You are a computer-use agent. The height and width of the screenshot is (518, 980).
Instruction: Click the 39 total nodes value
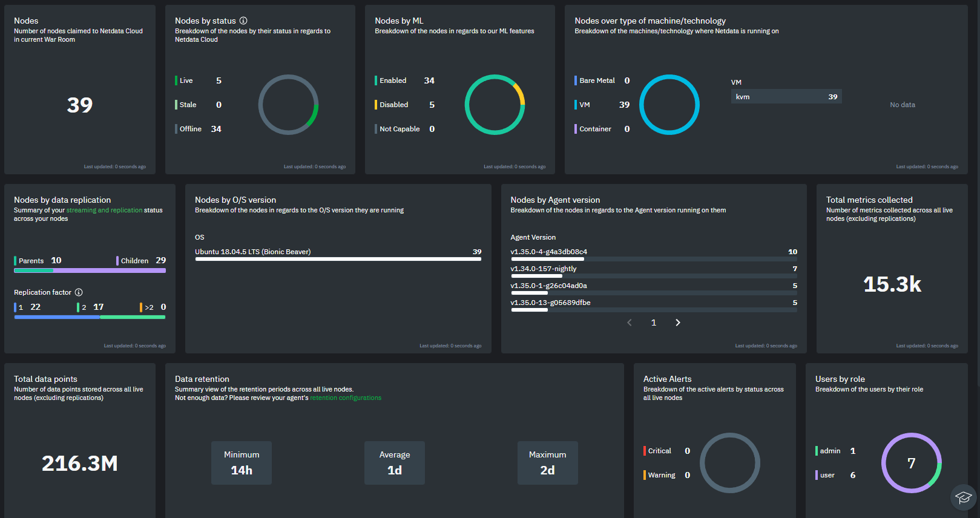(80, 105)
